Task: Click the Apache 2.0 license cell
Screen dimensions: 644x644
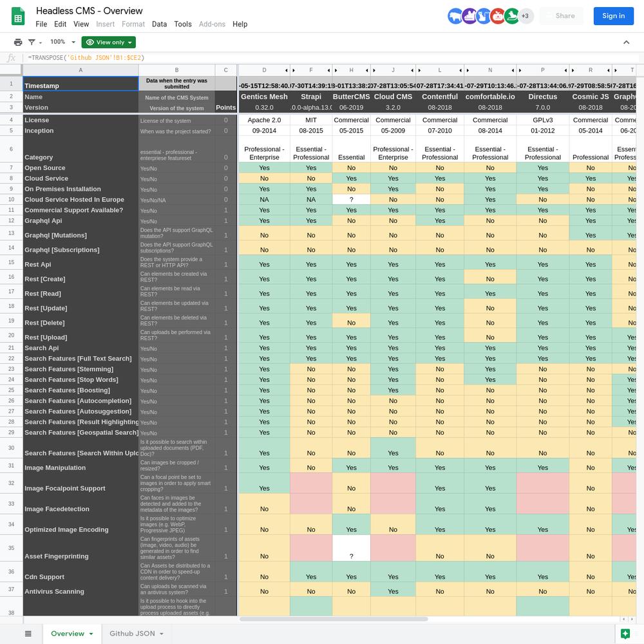Action: (264, 120)
